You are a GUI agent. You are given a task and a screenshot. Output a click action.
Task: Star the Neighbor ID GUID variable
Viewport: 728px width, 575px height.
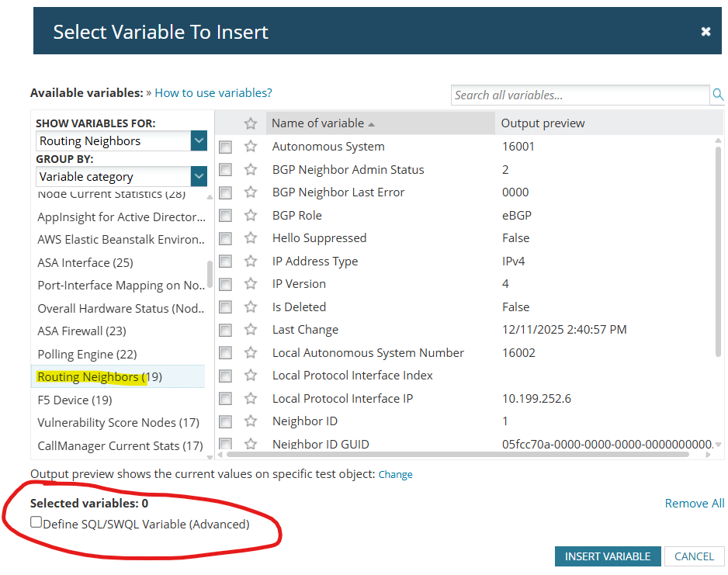tap(251, 444)
